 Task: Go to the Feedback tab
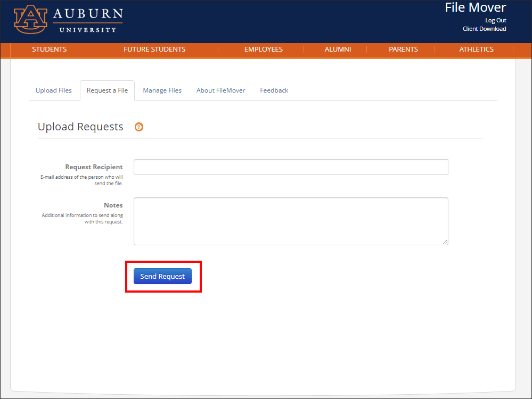pos(274,90)
